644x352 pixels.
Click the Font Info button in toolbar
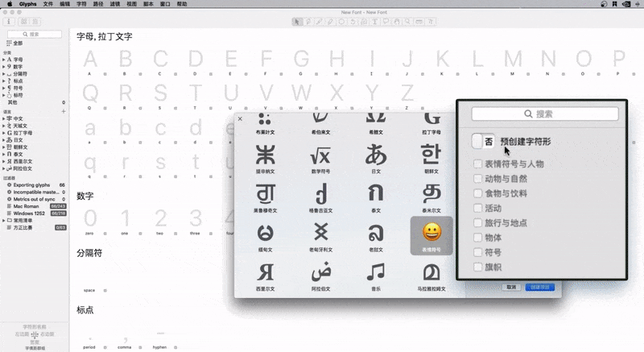9,22
